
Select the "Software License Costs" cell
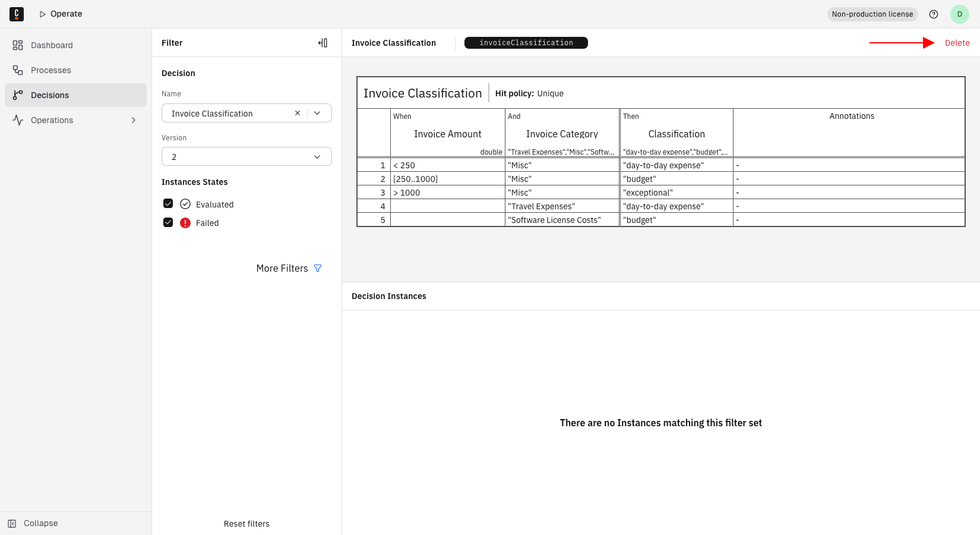562,220
